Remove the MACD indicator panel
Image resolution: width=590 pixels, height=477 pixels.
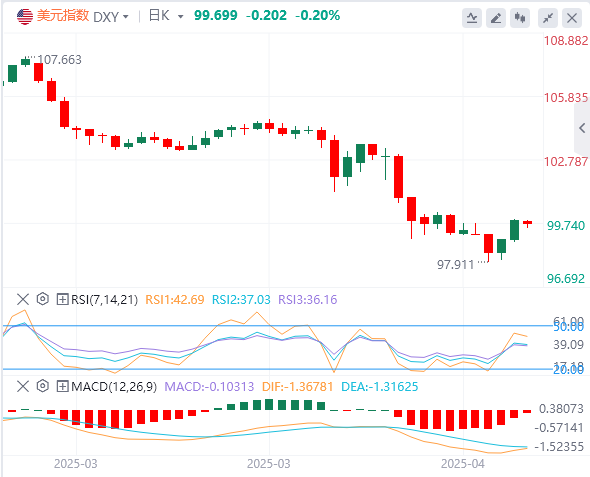tap(23, 386)
